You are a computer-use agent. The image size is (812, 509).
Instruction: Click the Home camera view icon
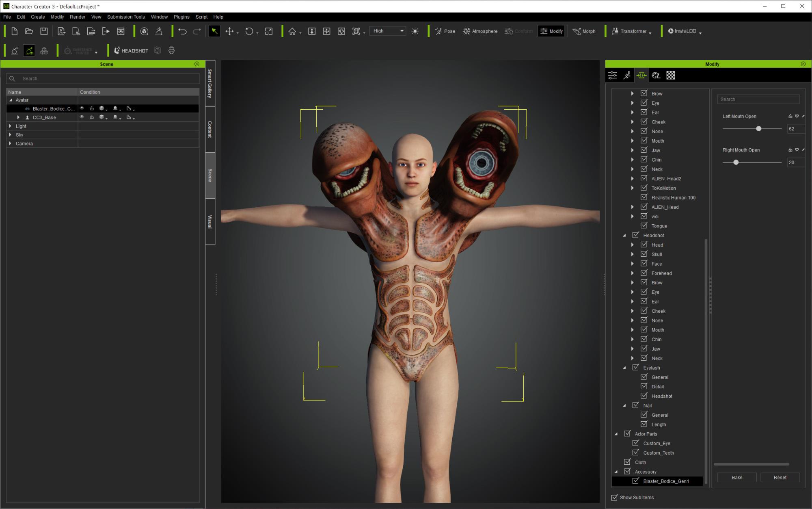coord(292,31)
